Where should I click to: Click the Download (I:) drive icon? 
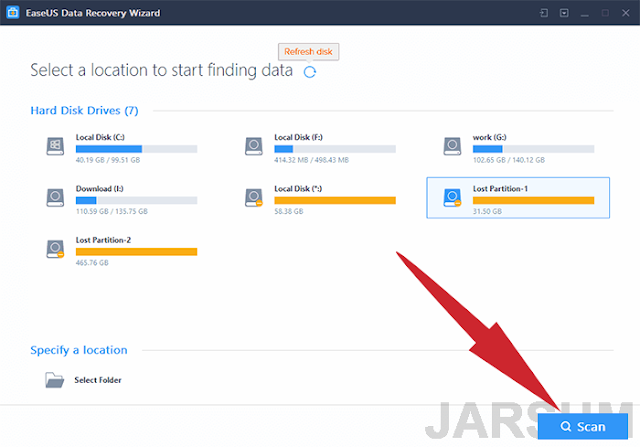[x=55, y=198]
